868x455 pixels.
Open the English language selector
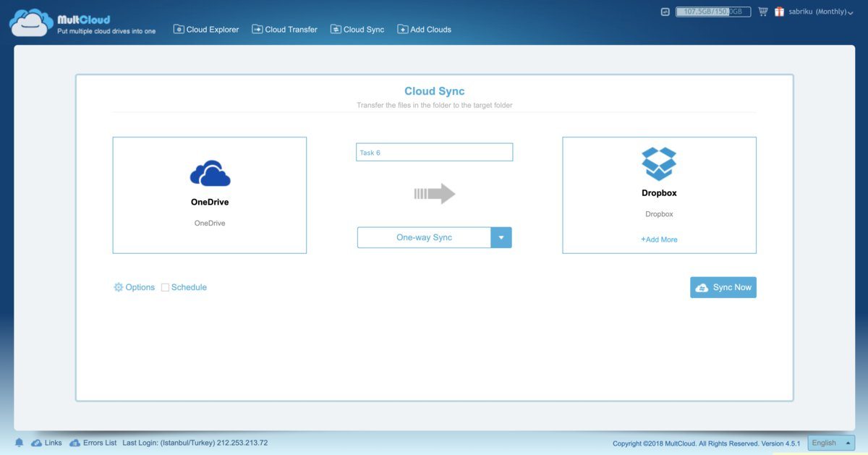[830, 443]
